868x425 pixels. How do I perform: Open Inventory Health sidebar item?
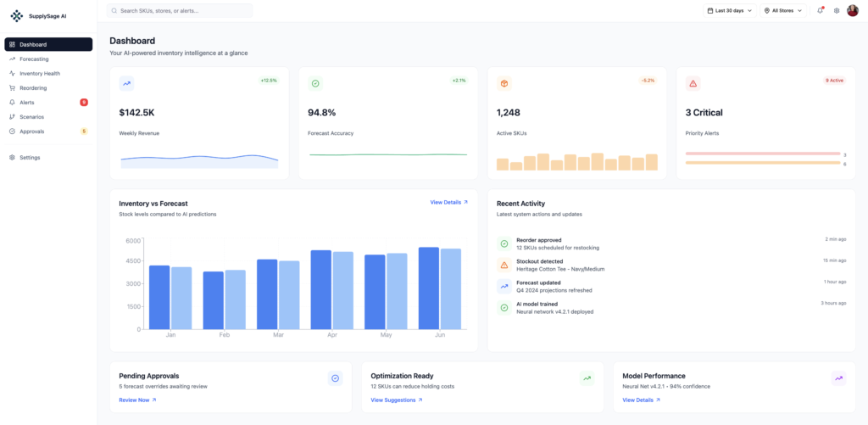click(40, 73)
